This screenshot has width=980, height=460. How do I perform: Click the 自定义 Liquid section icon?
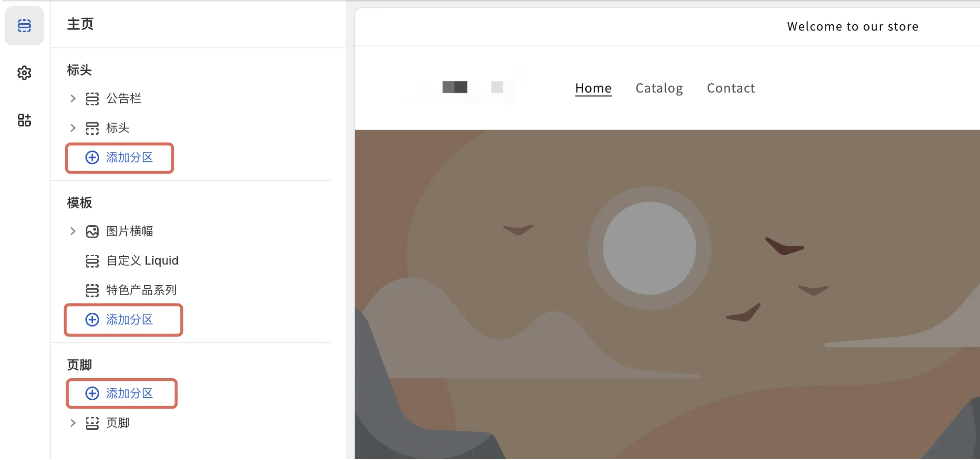point(92,261)
